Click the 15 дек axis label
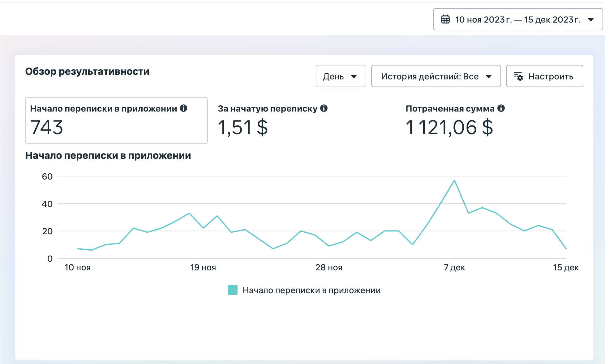The width and height of the screenshot is (605, 364). click(566, 268)
